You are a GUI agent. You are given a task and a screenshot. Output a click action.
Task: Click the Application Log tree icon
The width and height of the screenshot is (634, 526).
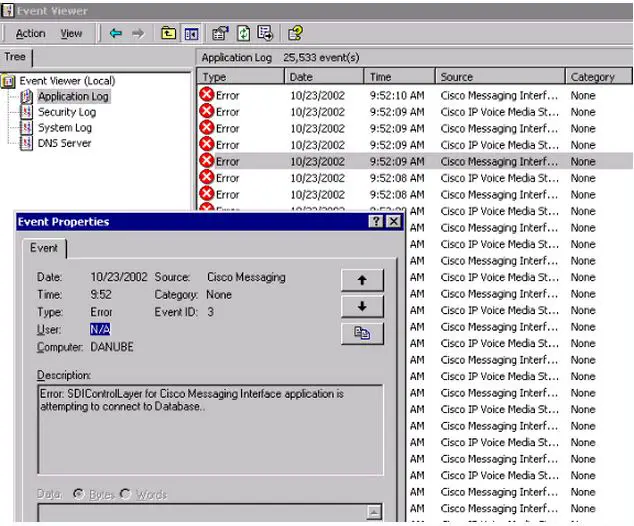click(x=26, y=97)
